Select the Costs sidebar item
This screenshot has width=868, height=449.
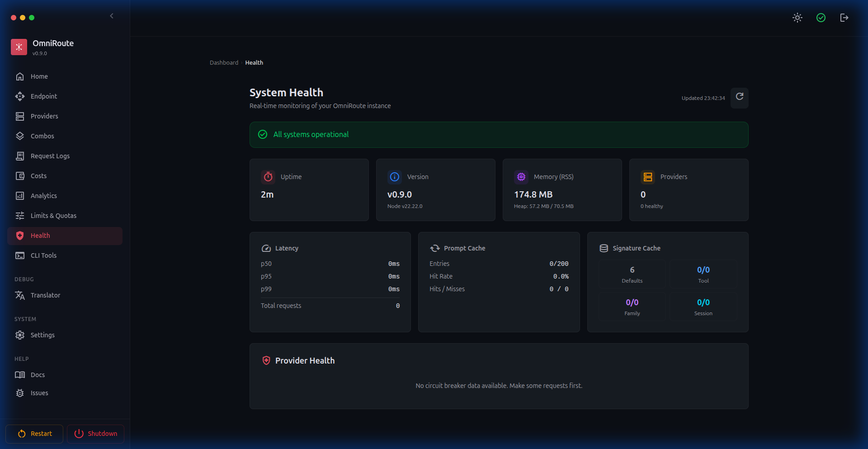tap(38, 176)
